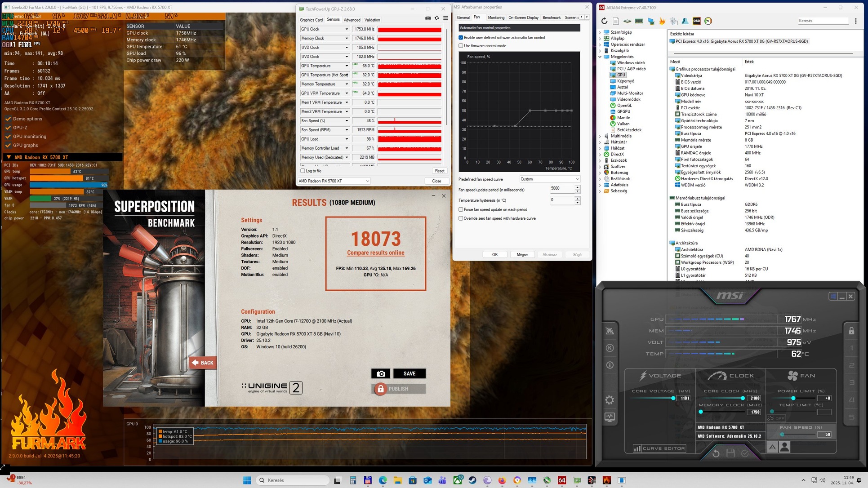This screenshot has height=488, width=868.
Task: Switch to Monitoring tab in Afterburner properties
Action: click(496, 18)
